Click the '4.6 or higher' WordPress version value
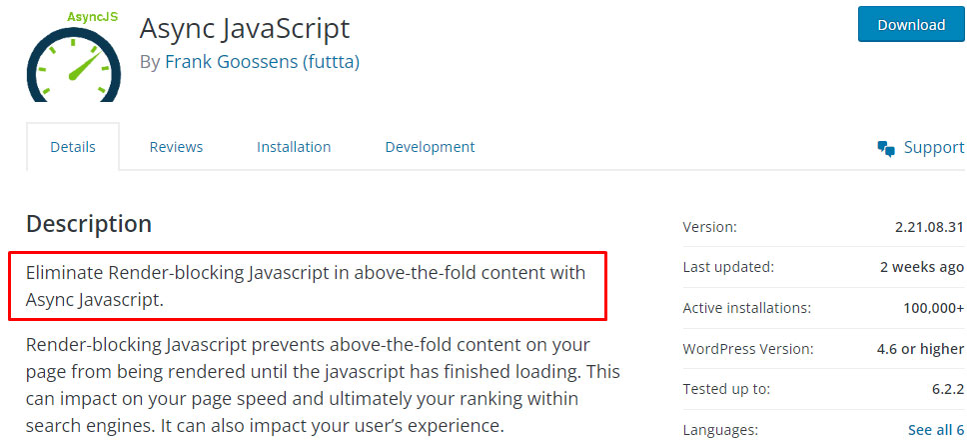 coord(921,348)
